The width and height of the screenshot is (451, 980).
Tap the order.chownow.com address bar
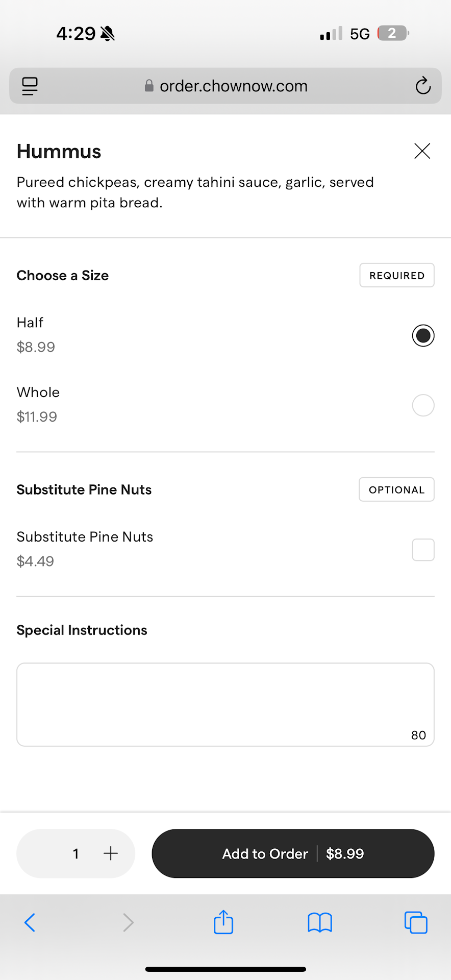(225, 86)
